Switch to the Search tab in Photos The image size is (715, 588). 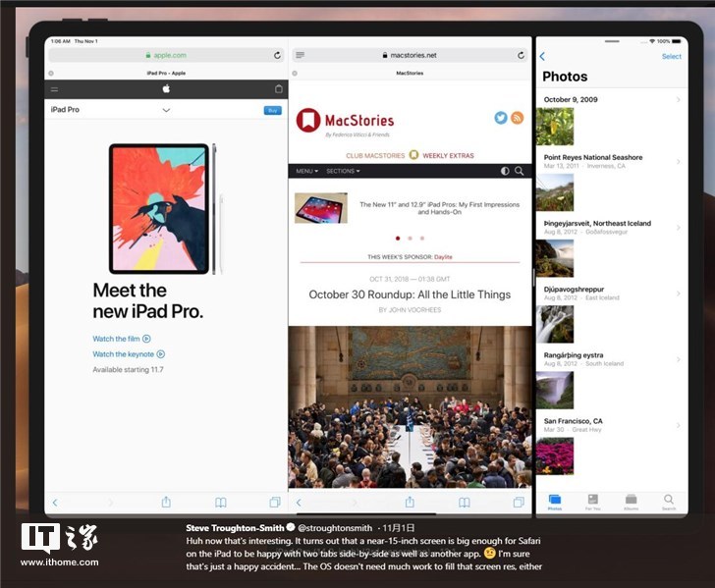click(x=669, y=502)
